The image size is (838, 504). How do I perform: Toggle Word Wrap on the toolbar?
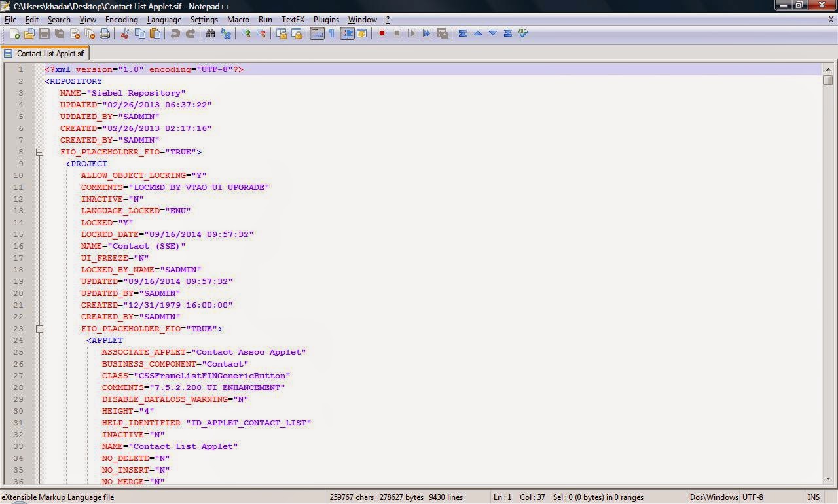[316, 33]
